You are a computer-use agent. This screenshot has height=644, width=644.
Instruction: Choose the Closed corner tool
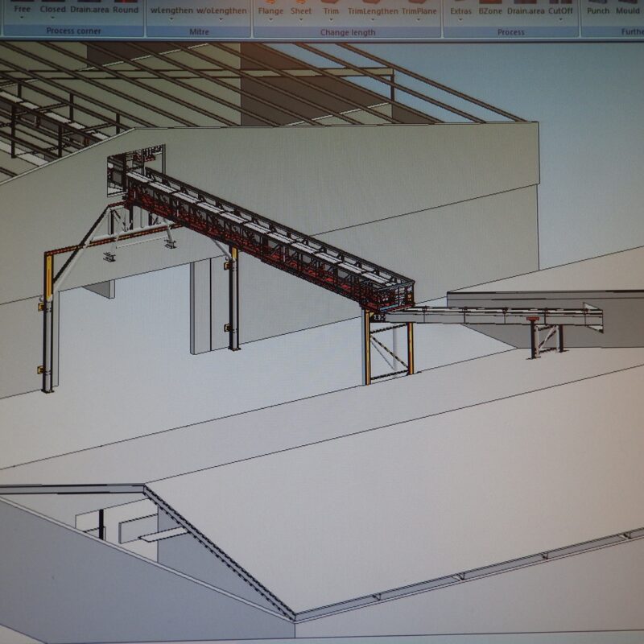click(52, 9)
